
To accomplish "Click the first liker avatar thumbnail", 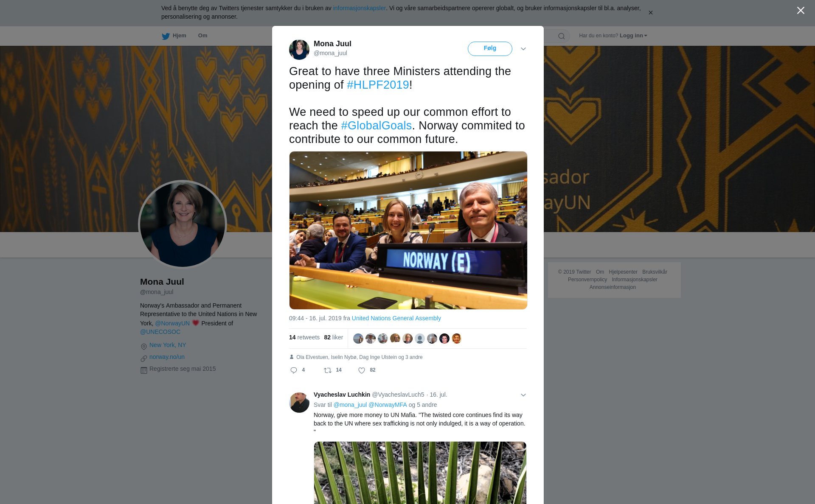I will tap(358, 339).
